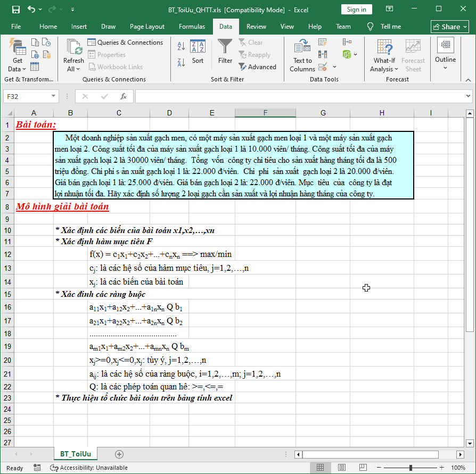Select the BT_ToiUu sheet tab

(75, 454)
